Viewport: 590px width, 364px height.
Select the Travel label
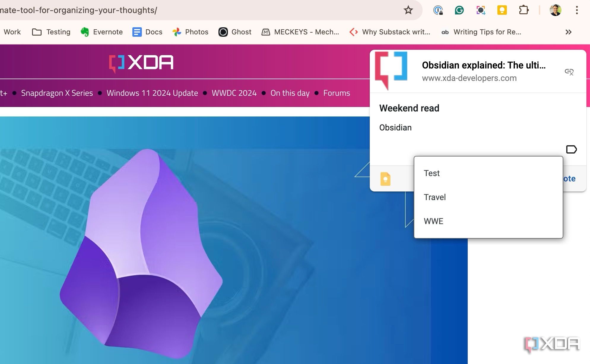tap(489, 197)
